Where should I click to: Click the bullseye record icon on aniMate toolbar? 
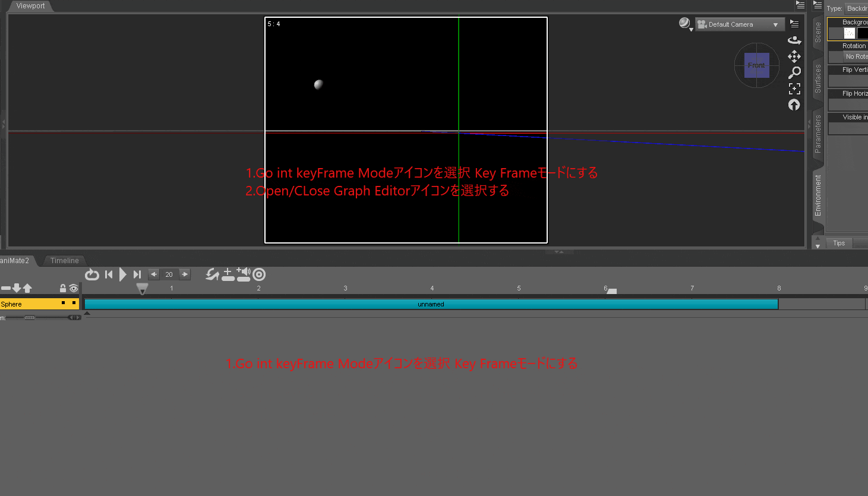tap(259, 274)
